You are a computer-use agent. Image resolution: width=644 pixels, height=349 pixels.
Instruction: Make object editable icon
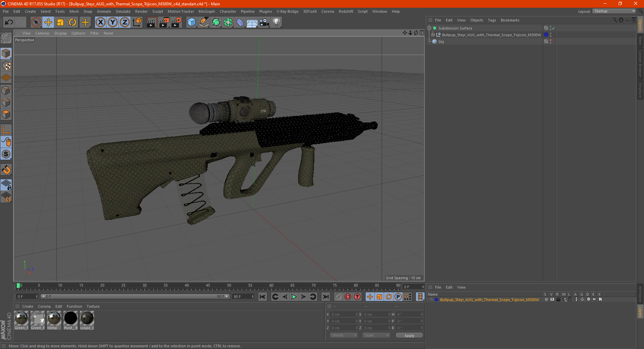pos(6,38)
